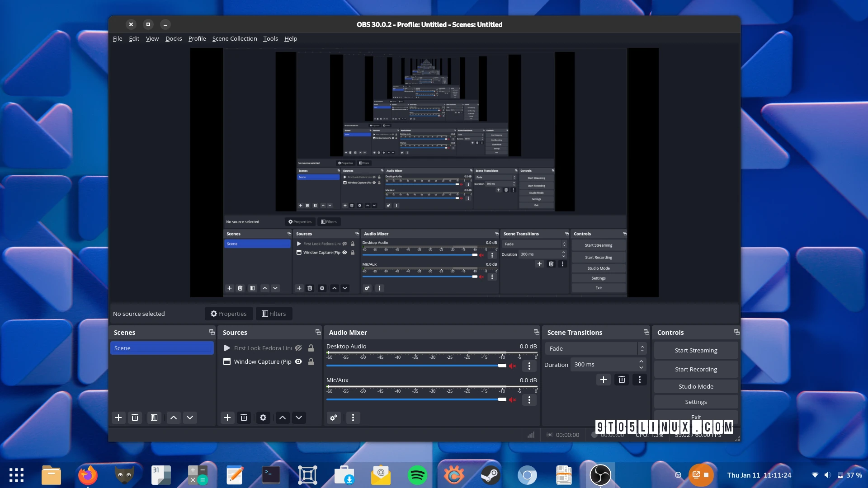Screen dimensions: 868x488
Task: Open Settings from Controls
Action: [x=696, y=402]
